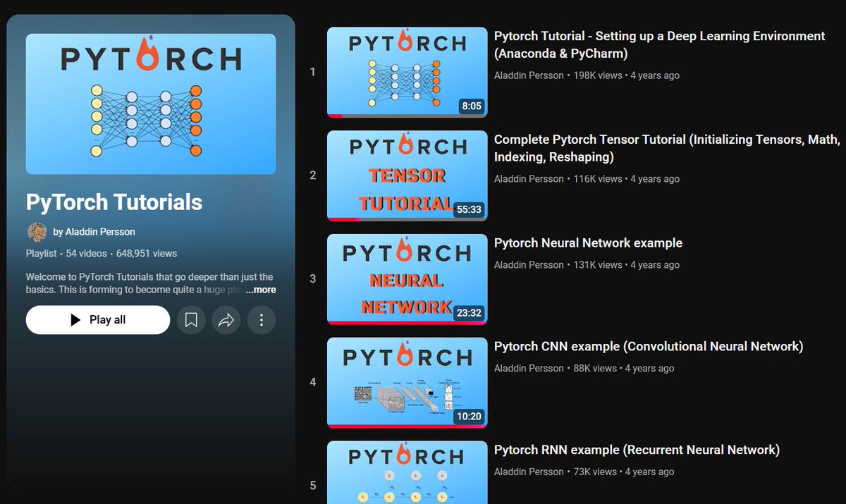Image resolution: width=846 pixels, height=504 pixels.
Task: Click Aladdin Persson under the 73K views video
Action: click(529, 472)
